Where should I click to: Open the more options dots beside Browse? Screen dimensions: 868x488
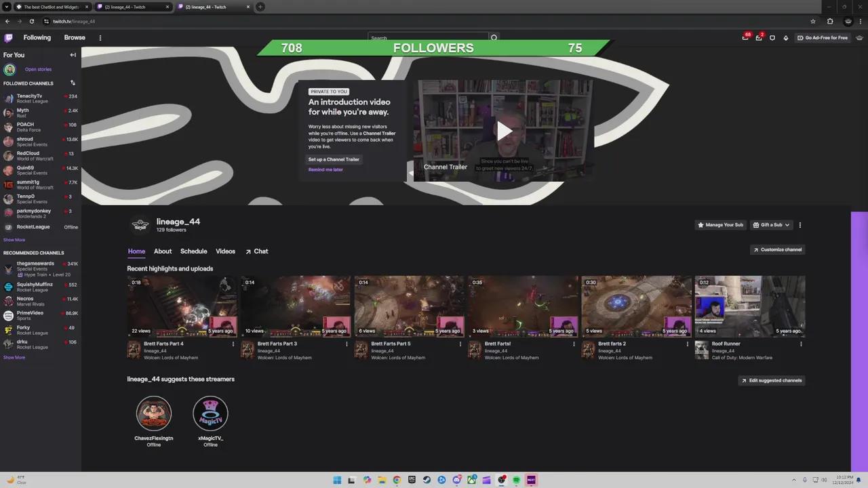point(100,38)
